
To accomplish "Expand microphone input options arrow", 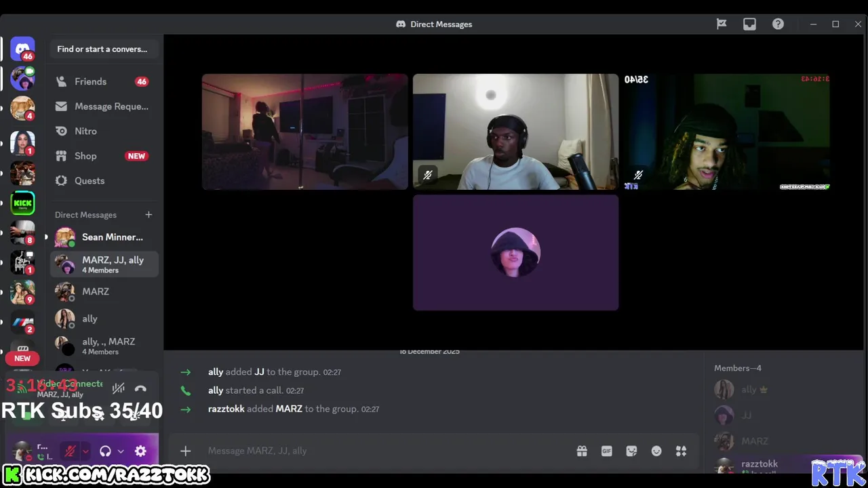I will [x=85, y=451].
